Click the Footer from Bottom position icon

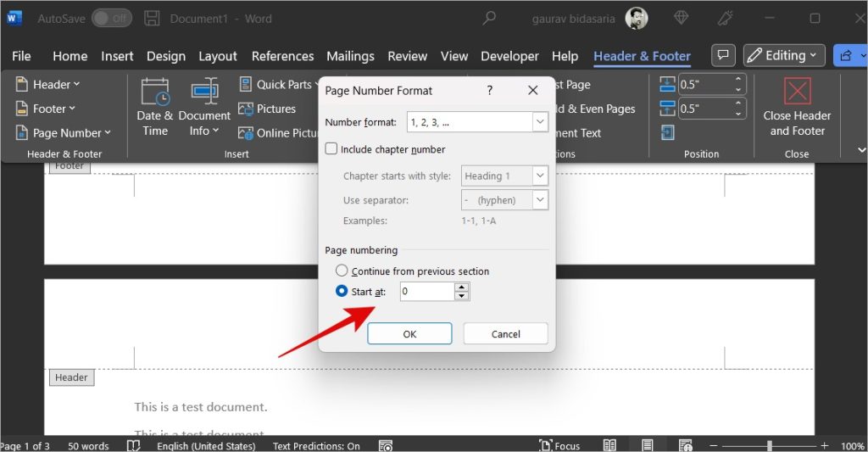[668, 108]
